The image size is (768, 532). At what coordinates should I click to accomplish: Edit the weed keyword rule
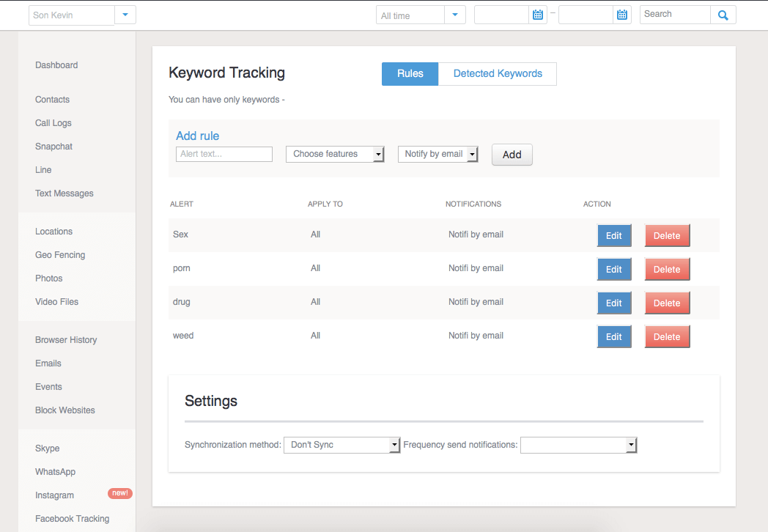point(614,336)
